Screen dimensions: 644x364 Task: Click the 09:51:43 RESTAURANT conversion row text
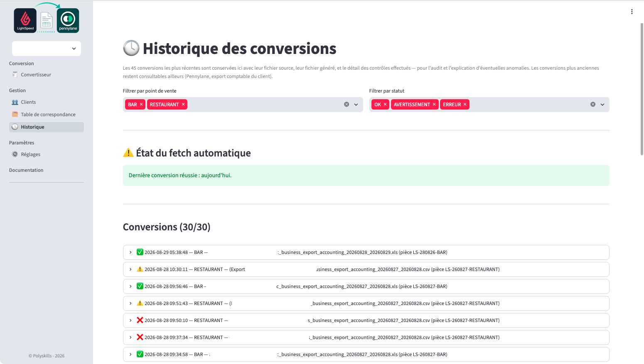[x=322, y=303]
